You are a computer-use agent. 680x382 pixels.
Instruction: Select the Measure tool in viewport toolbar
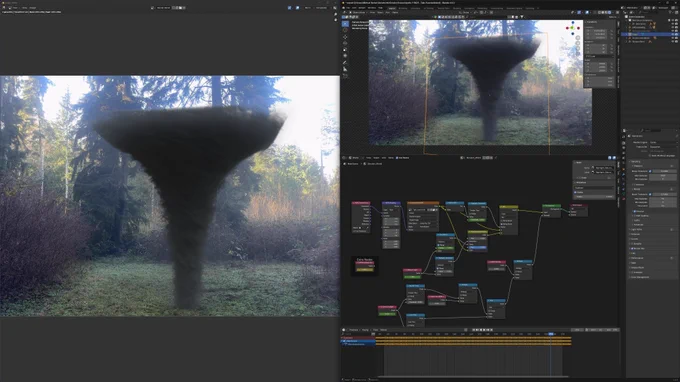(345, 69)
